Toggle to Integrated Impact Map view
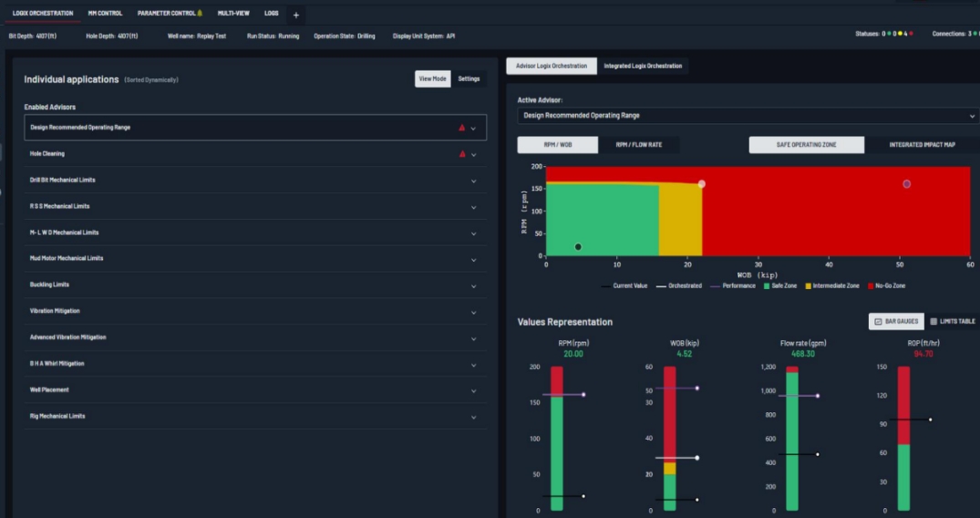Viewport: 980px width, 518px height. (922, 145)
